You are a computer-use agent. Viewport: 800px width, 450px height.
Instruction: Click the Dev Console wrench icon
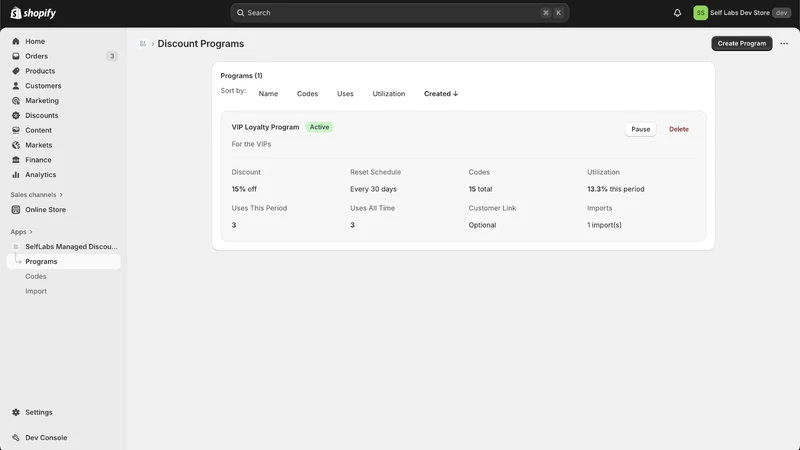(16, 438)
